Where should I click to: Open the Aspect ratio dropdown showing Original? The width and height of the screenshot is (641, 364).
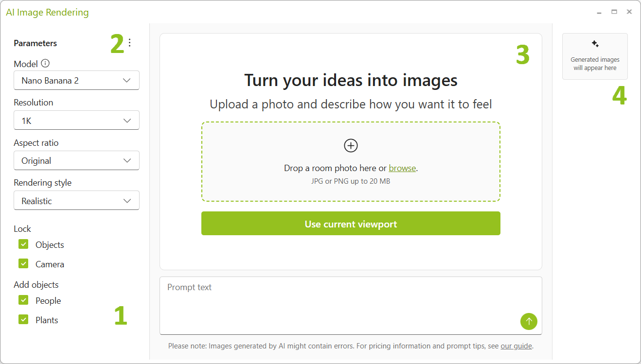tap(76, 160)
